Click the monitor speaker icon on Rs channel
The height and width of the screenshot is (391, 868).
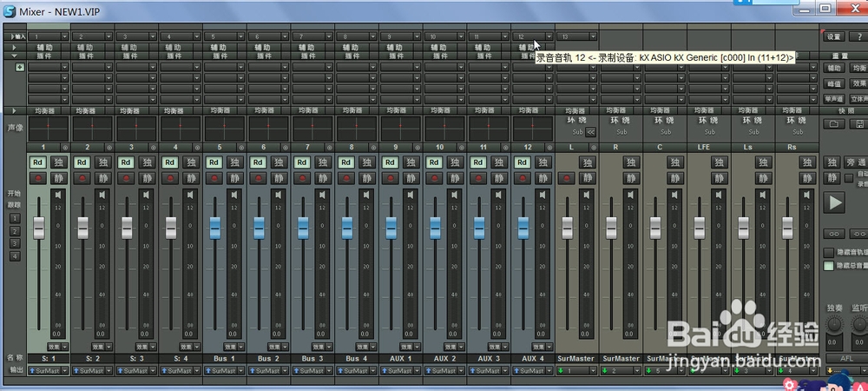(806, 195)
